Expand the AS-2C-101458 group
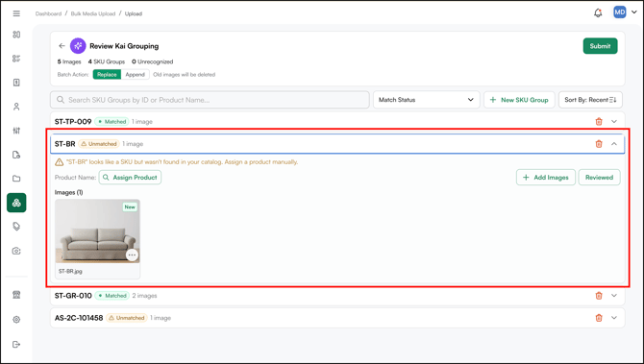The height and width of the screenshot is (364, 644). pyautogui.click(x=614, y=318)
